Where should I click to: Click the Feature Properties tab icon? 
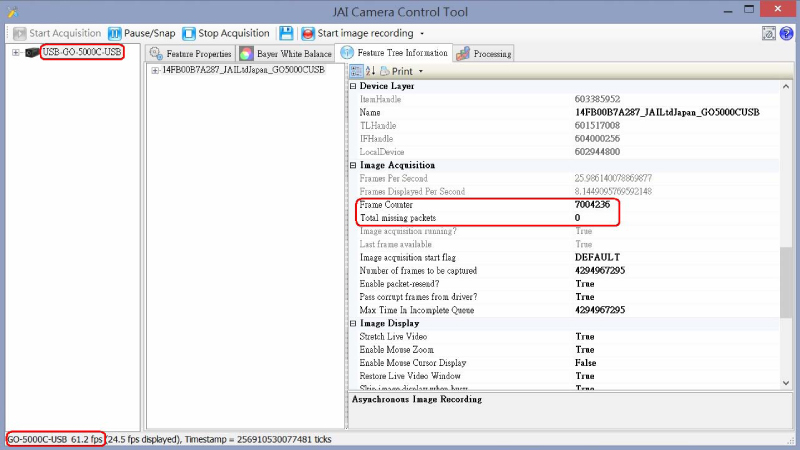[x=156, y=54]
